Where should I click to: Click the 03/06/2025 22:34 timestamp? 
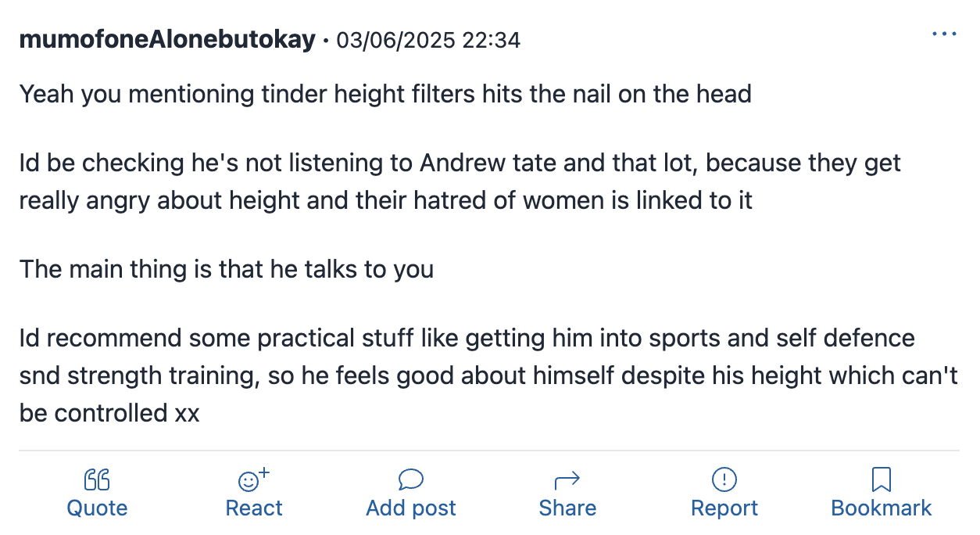click(x=428, y=40)
